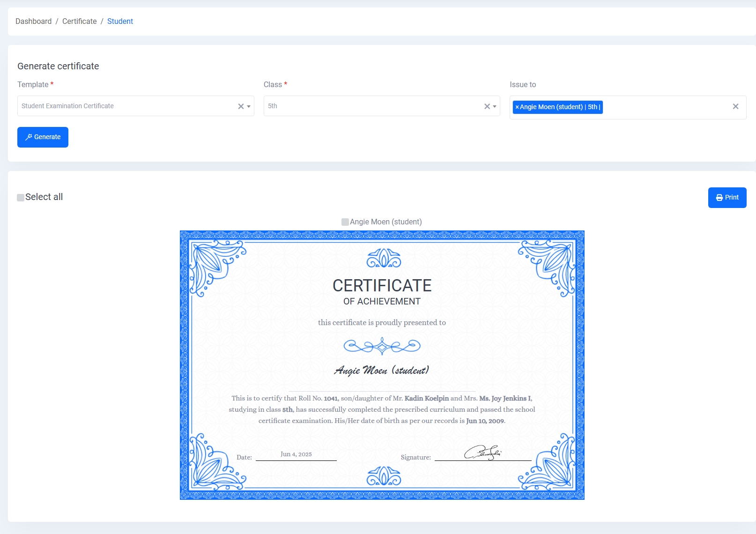756x534 pixels.
Task: Check the Angie Moen (student) checkbox
Action: pyautogui.click(x=345, y=222)
